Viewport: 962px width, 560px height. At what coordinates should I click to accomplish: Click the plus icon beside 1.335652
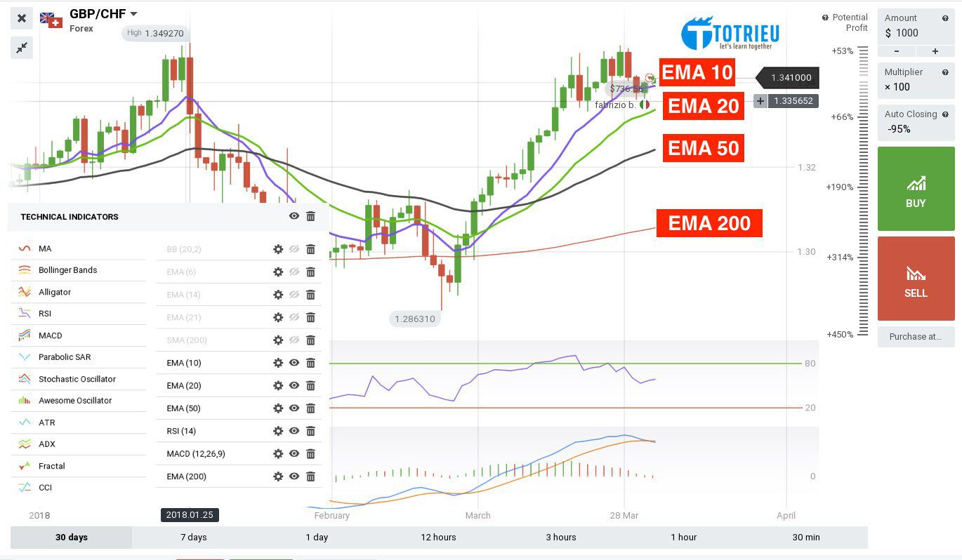point(760,101)
